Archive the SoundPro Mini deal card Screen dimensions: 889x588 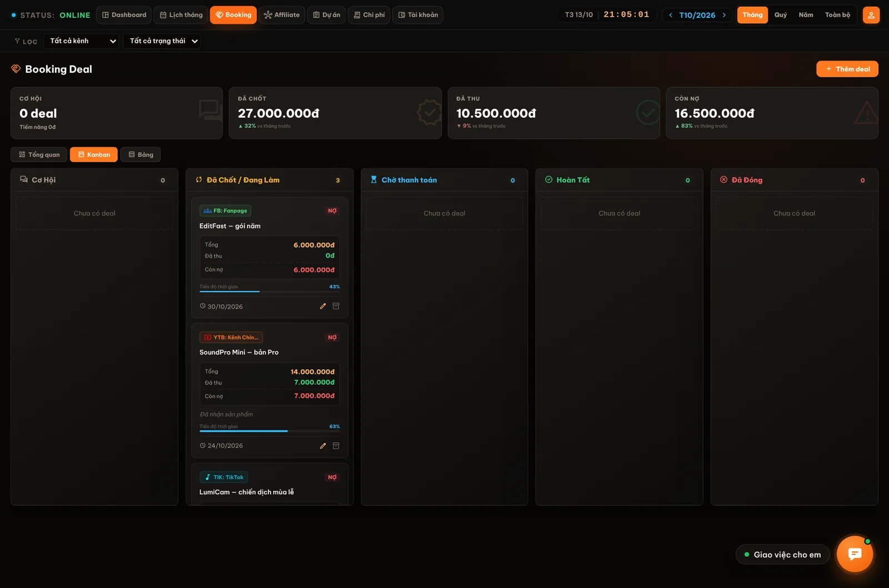click(x=336, y=446)
